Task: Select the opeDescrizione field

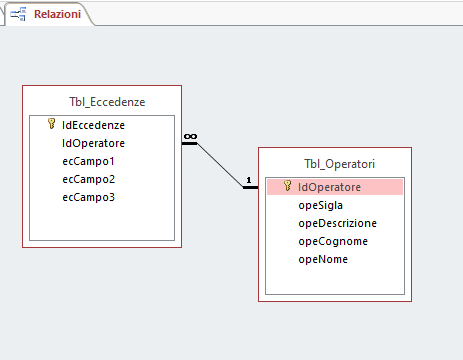Action: coord(337,223)
